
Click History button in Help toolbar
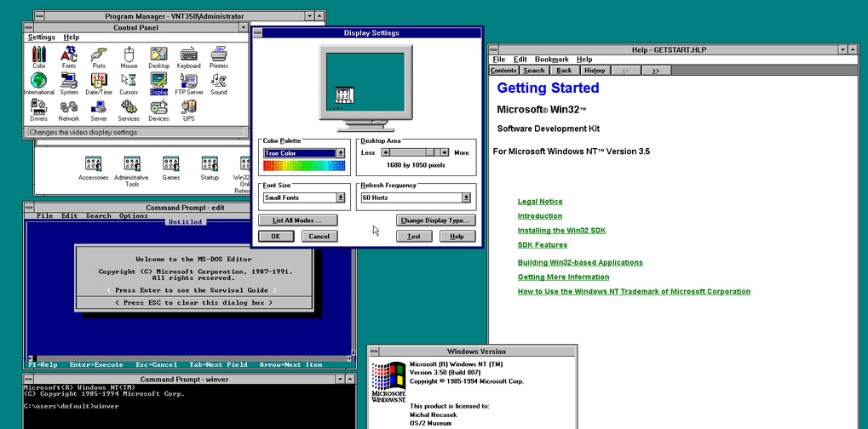click(x=595, y=70)
